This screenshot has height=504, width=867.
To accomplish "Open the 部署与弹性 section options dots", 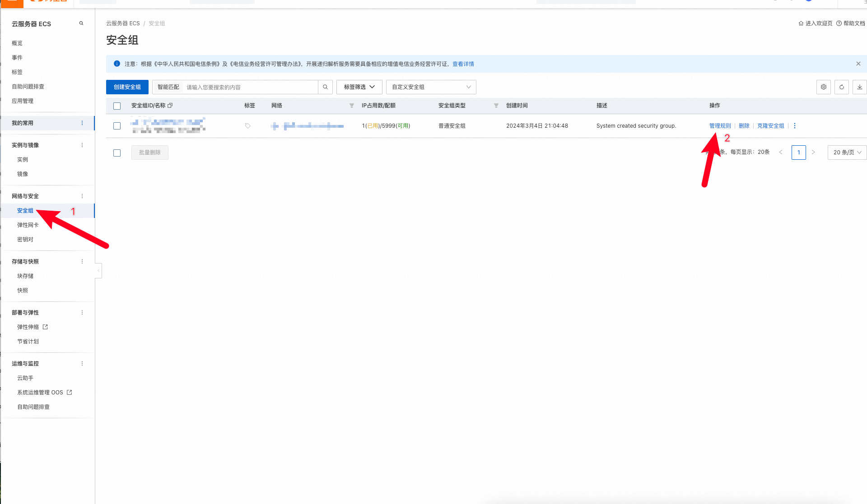I will [x=82, y=313].
